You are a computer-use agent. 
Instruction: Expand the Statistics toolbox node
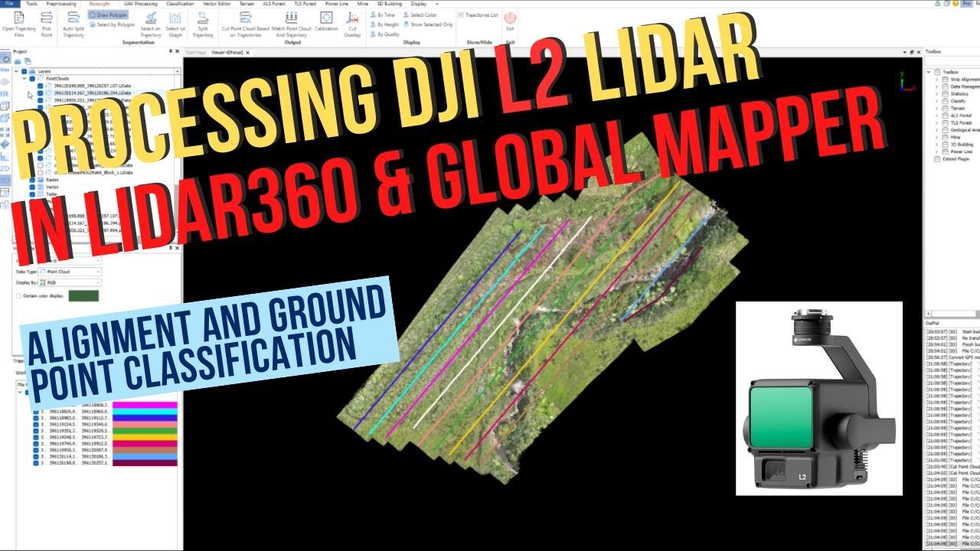click(x=938, y=93)
